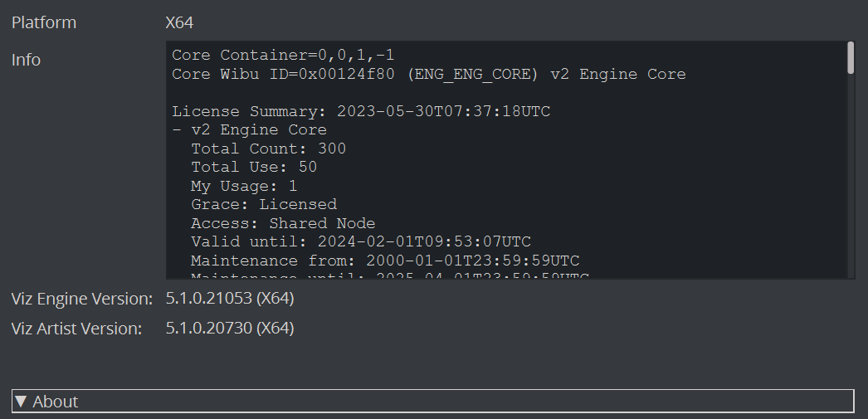Click the '- v2 Engine Core' entry
868x419 pixels.
[x=249, y=130]
